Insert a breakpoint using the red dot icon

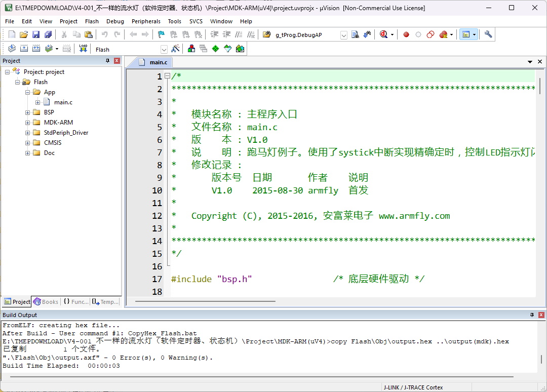point(406,34)
